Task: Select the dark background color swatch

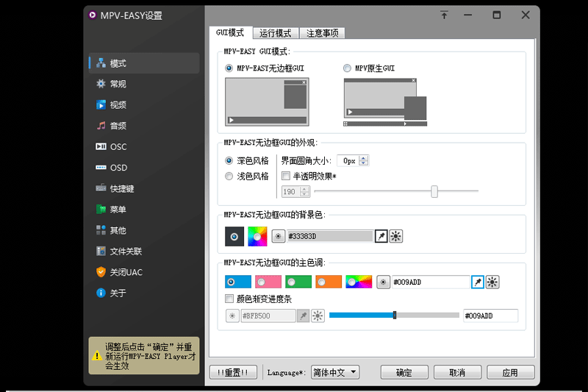Action: (234, 236)
